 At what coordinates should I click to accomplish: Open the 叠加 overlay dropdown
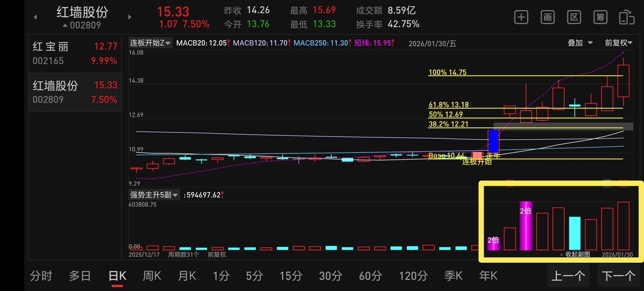coord(580,43)
